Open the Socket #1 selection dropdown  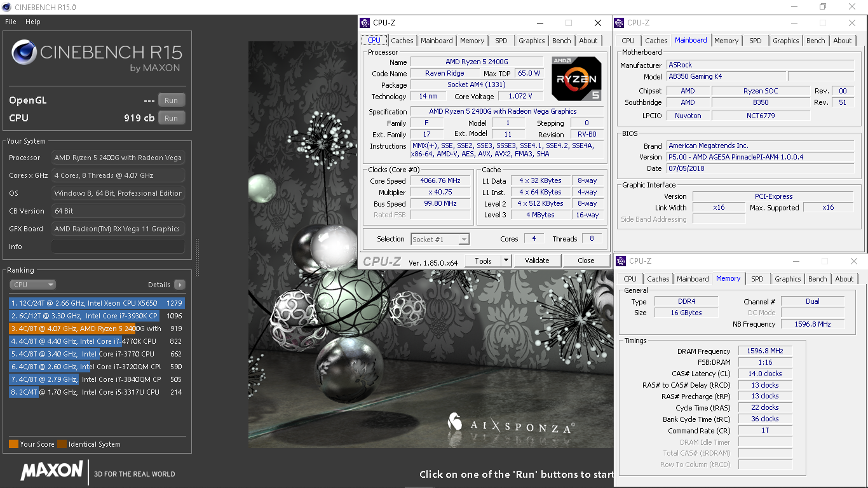[440, 239]
